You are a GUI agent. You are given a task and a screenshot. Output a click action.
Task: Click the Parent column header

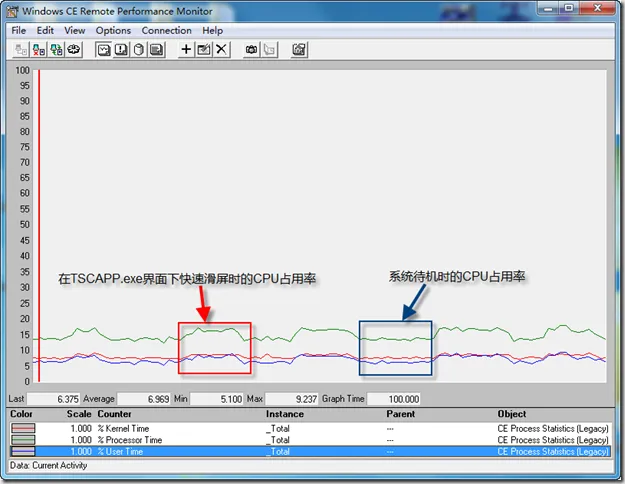point(401,414)
